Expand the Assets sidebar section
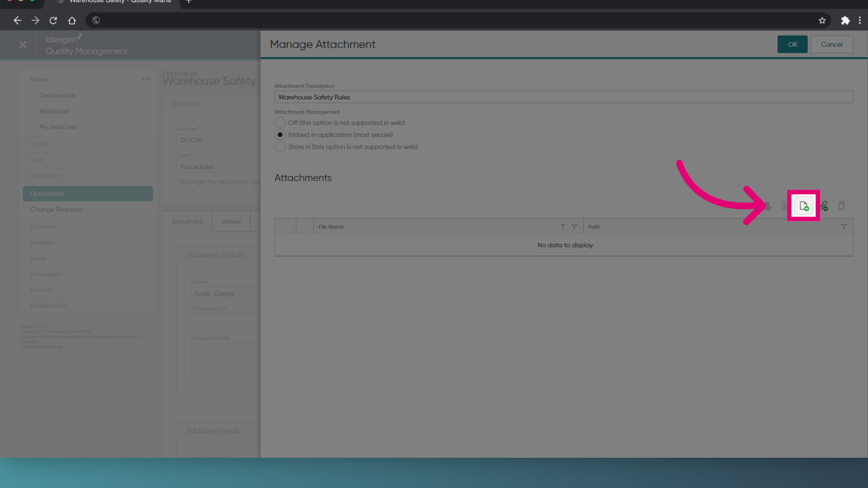Image resolution: width=868 pixels, height=488 pixels. click(88, 258)
